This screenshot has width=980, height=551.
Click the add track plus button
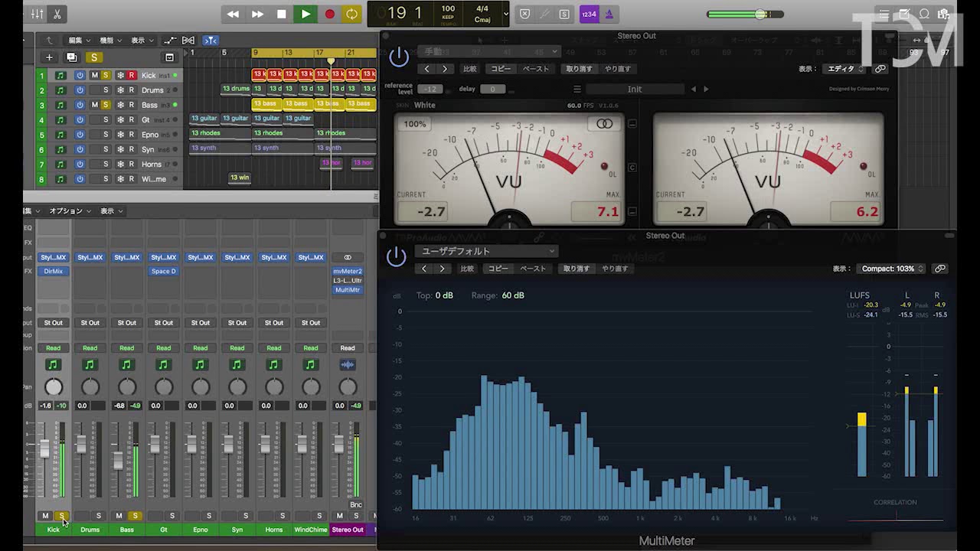coord(49,57)
